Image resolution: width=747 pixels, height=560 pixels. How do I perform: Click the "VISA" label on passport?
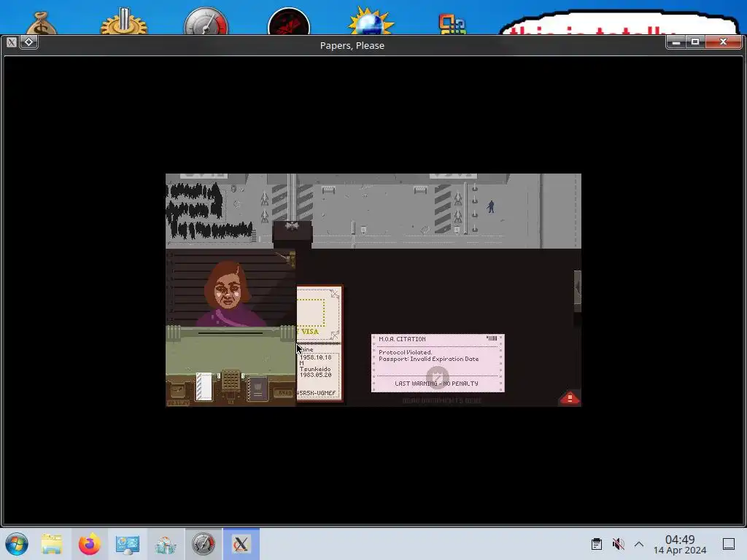[309, 332]
